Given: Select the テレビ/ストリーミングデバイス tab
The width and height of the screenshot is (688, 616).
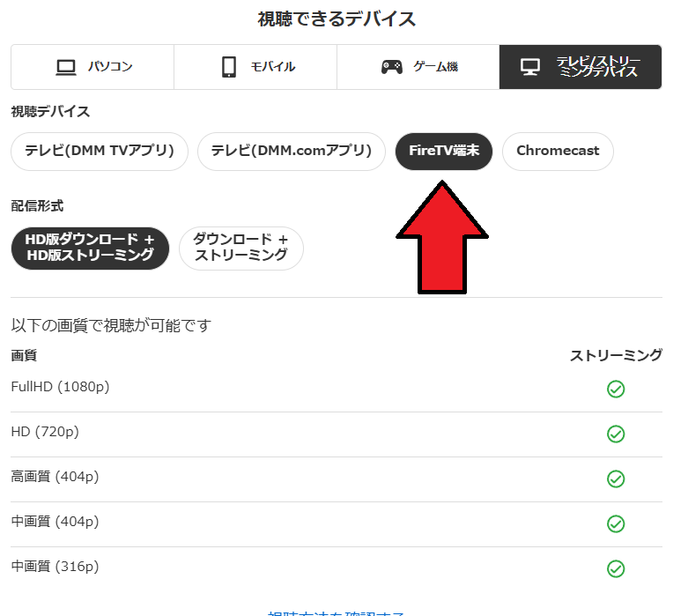Looking at the screenshot, I should click(581, 67).
